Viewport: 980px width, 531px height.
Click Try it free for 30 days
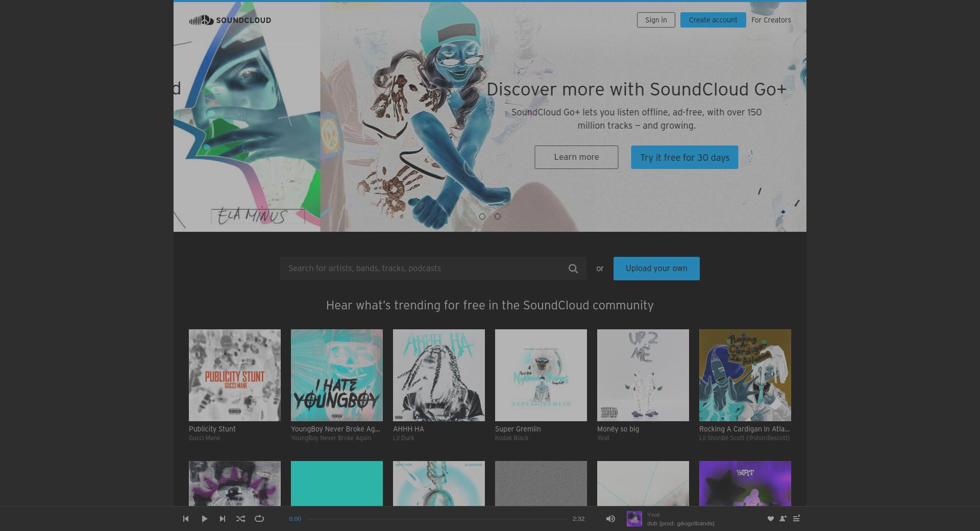point(684,157)
